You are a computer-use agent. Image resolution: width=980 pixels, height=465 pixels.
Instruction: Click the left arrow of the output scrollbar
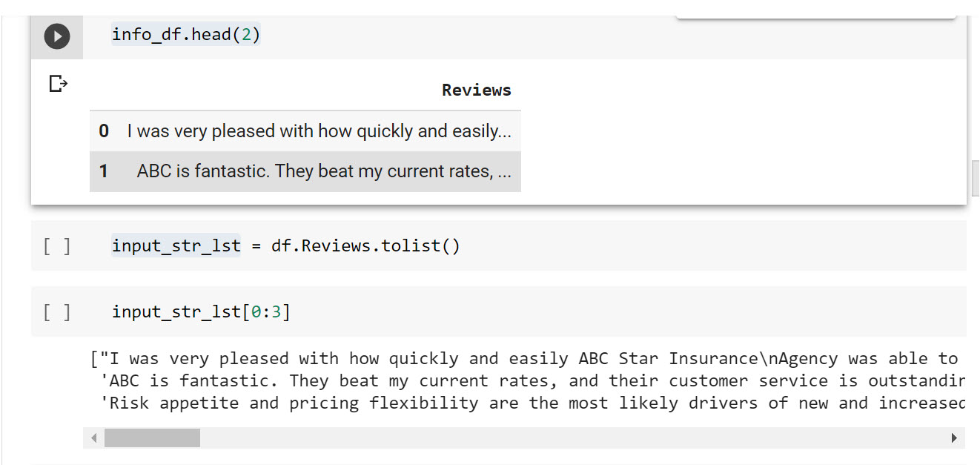(93, 438)
